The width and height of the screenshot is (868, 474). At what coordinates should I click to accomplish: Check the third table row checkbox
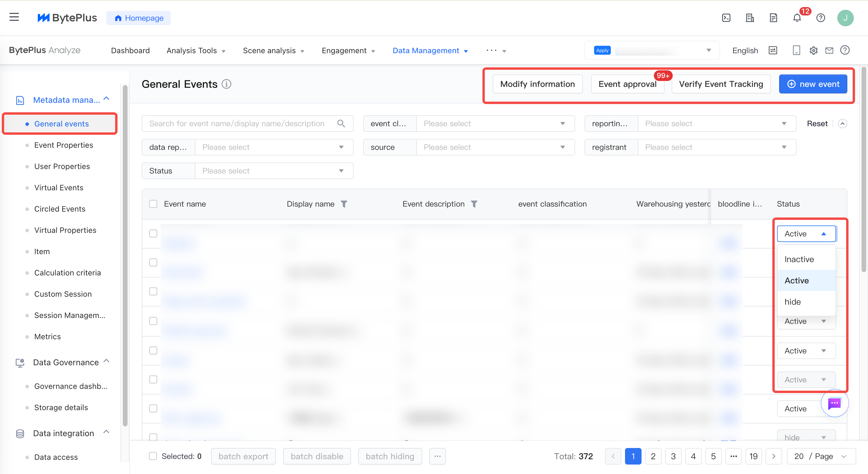tap(153, 291)
